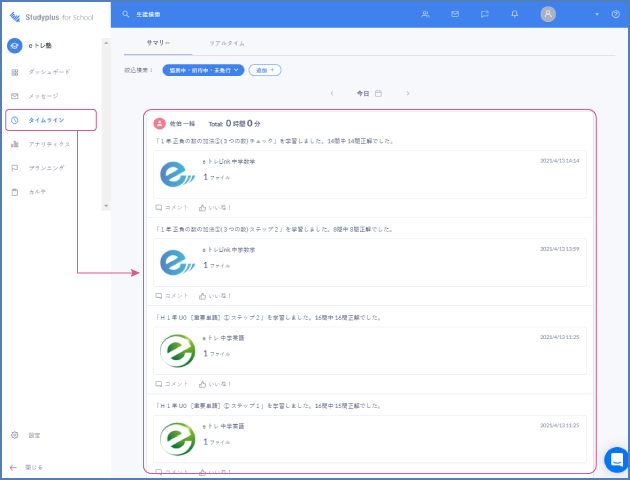Image resolution: width=630 pixels, height=480 pixels.
Task: Open the chat support widget
Action: point(616,460)
